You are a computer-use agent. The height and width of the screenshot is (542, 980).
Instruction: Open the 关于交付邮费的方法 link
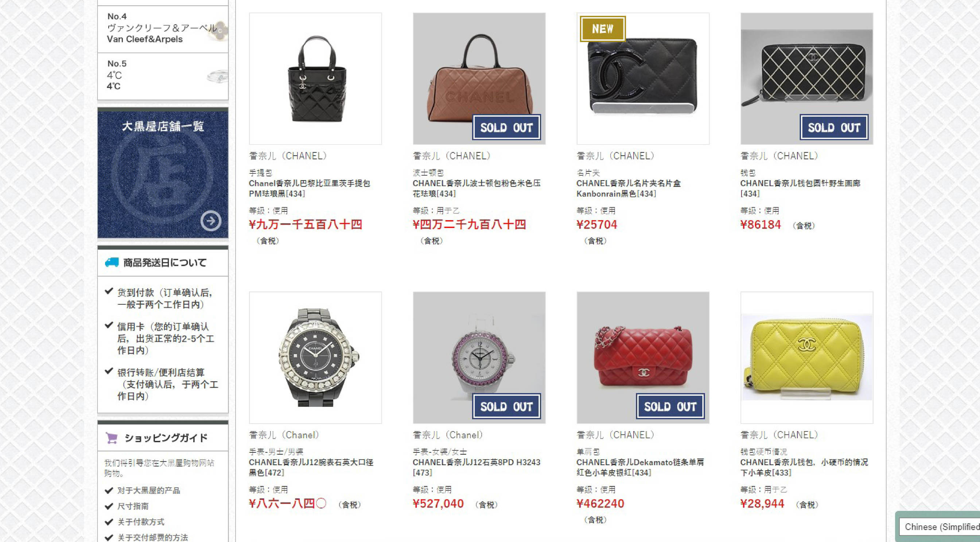coord(152,537)
